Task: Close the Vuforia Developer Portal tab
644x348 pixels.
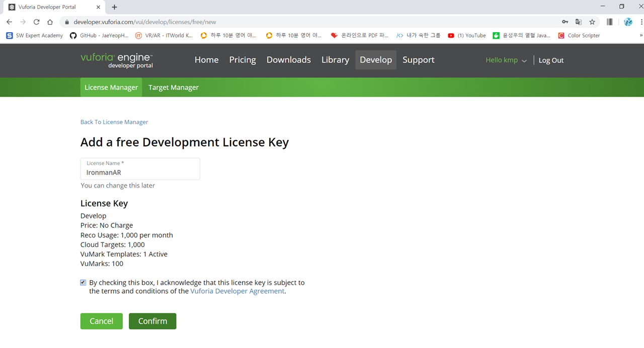Action: click(x=98, y=7)
